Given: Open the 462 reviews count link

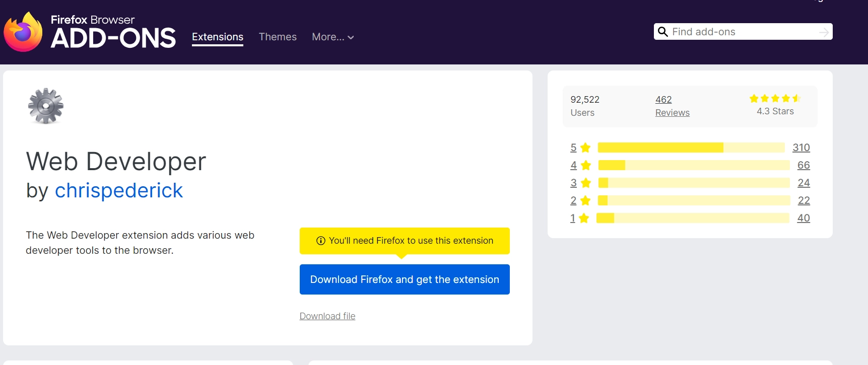Looking at the screenshot, I should (x=663, y=100).
